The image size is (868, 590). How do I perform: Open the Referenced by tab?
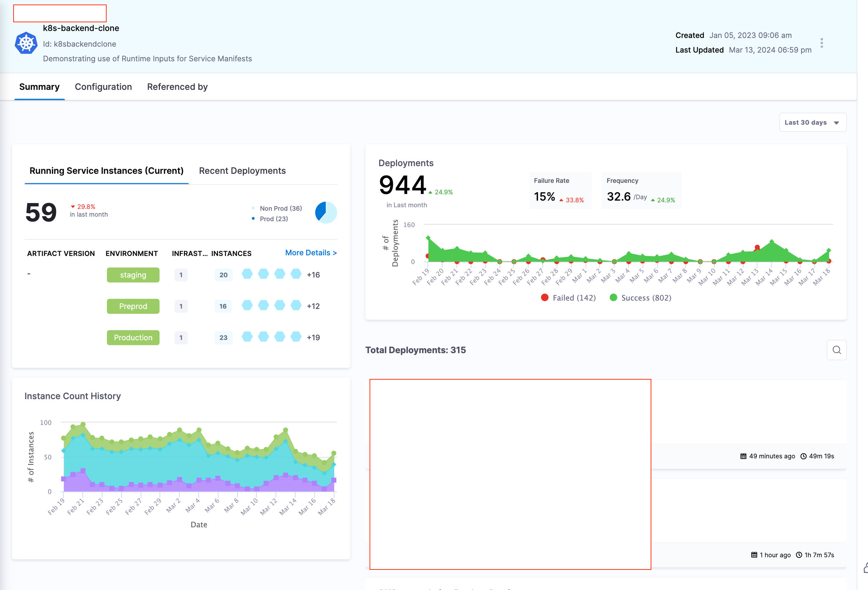point(177,87)
